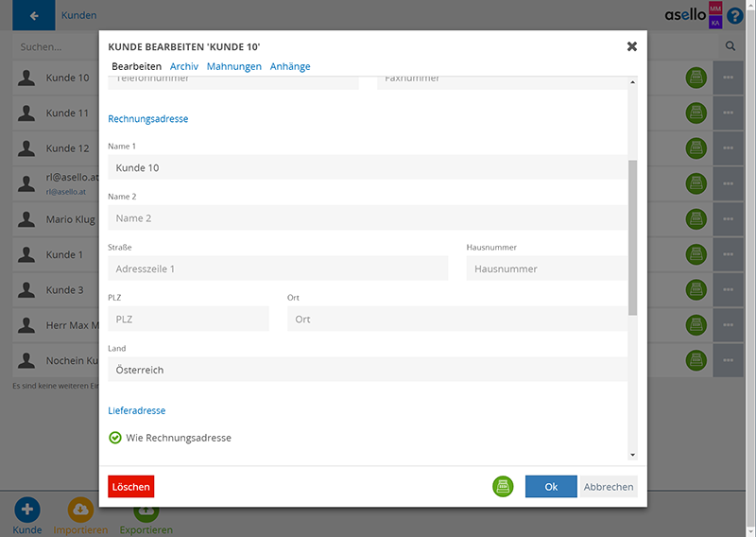Viewport: 756px width, 537px height.
Task: Switch to the Archiv tab
Action: click(184, 67)
